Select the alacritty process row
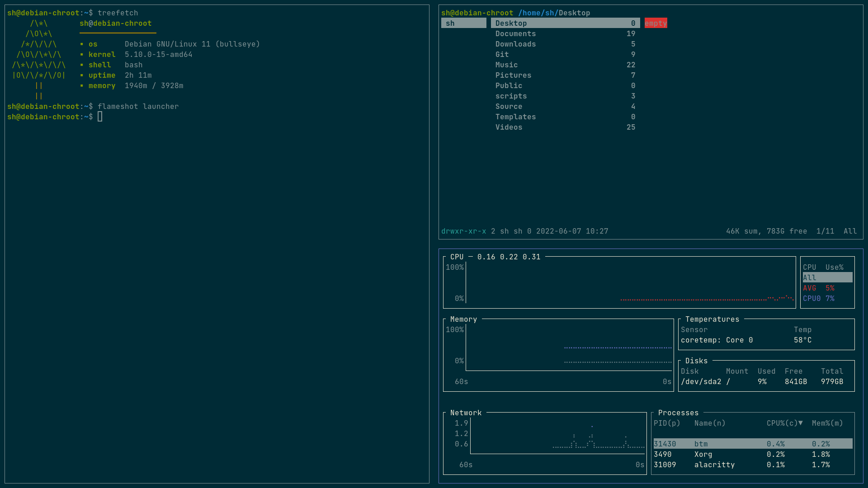This screenshot has width=868, height=488. (714, 465)
